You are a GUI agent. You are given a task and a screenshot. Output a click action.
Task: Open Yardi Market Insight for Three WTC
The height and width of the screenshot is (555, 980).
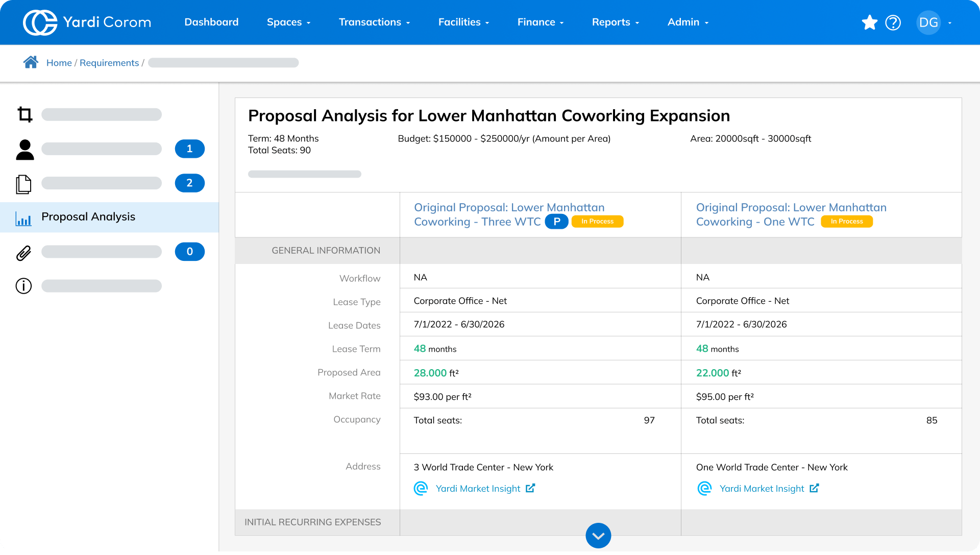coord(478,489)
